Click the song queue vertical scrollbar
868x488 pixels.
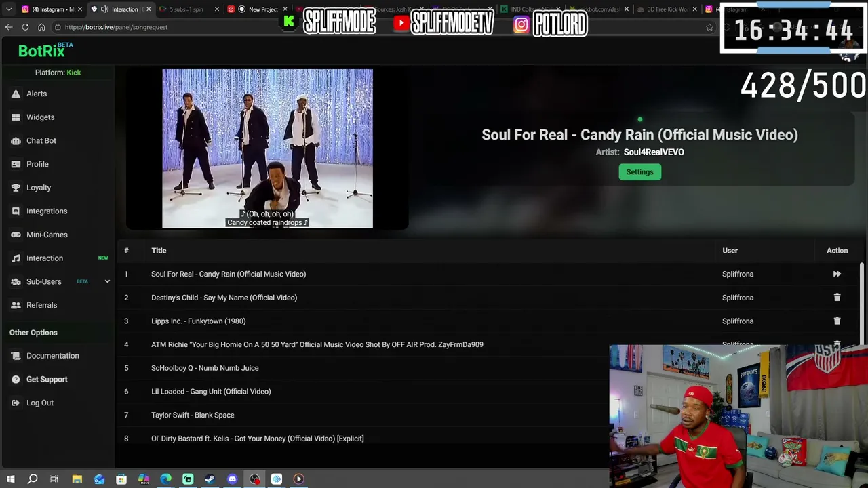tap(863, 305)
